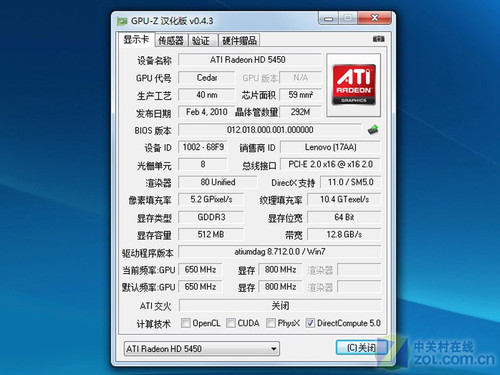Uncheck the DirectCompute 5.0 checkbox
This screenshot has height=375, width=500.
pyautogui.click(x=310, y=323)
